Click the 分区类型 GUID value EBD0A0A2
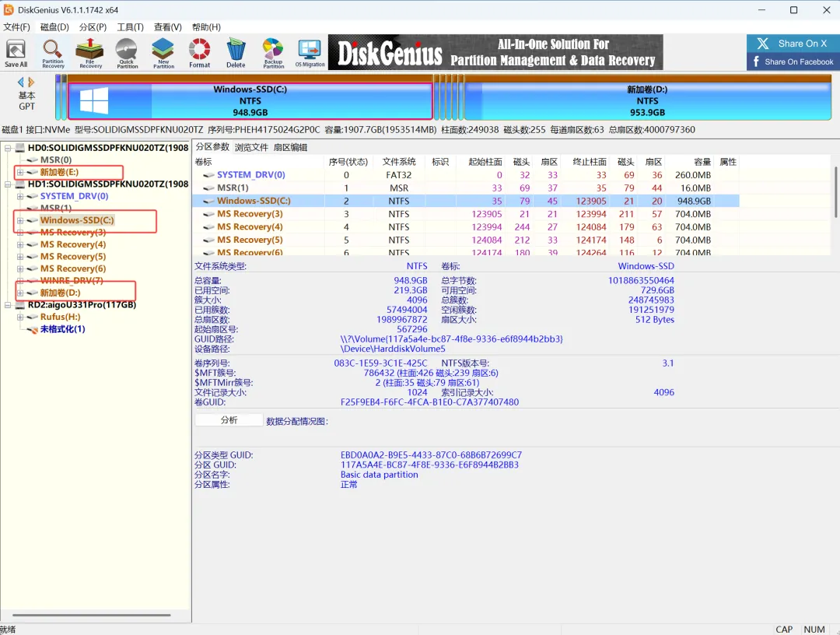This screenshot has width=840, height=635. (x=431, y=455)
